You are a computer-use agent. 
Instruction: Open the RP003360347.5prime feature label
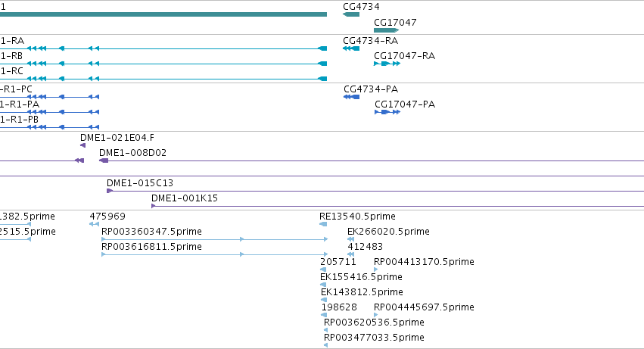pos(151,232)
